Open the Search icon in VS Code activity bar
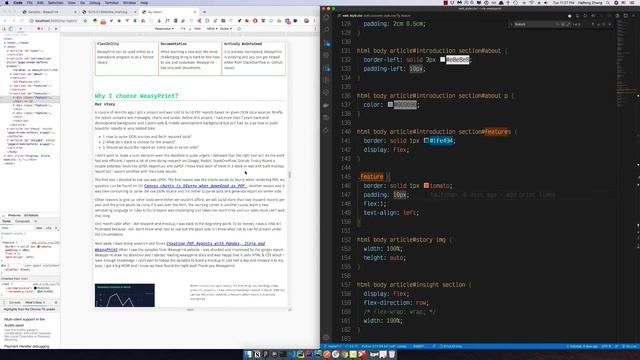 tap(326, 30)
